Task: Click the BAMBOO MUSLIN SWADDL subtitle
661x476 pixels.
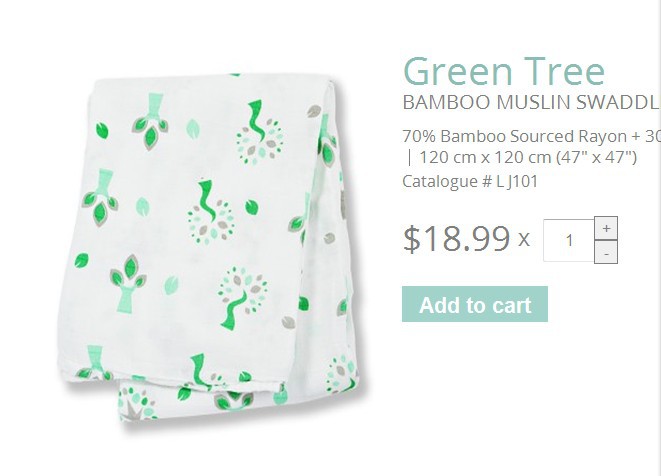Action: pyautogui.click(x=532, y=102)
